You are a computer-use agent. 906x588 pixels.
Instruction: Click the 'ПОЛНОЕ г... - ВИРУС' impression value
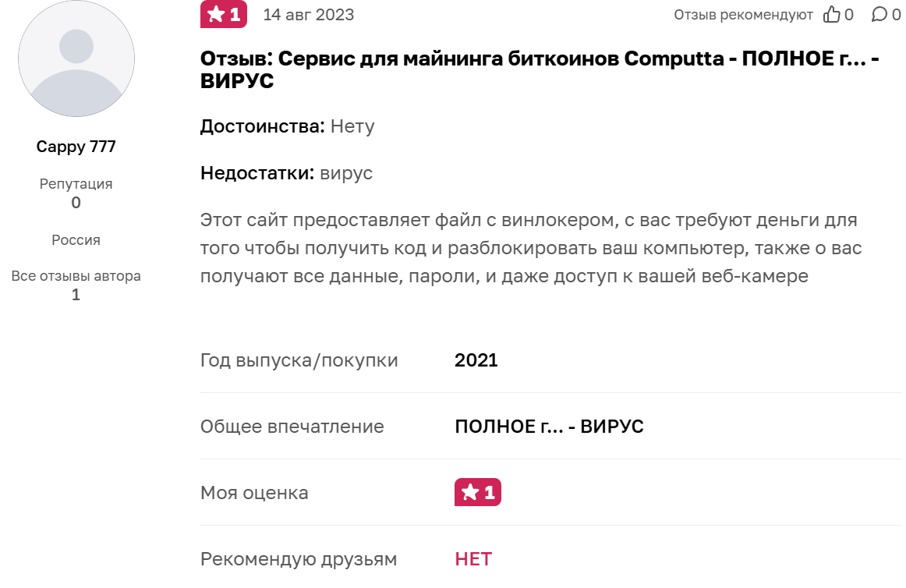[x=549, y=427]
